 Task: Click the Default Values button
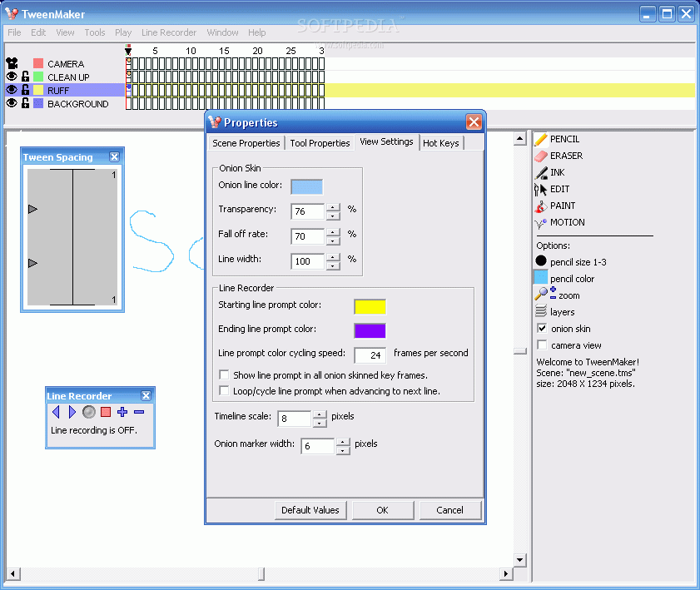[x=310, y=510]
